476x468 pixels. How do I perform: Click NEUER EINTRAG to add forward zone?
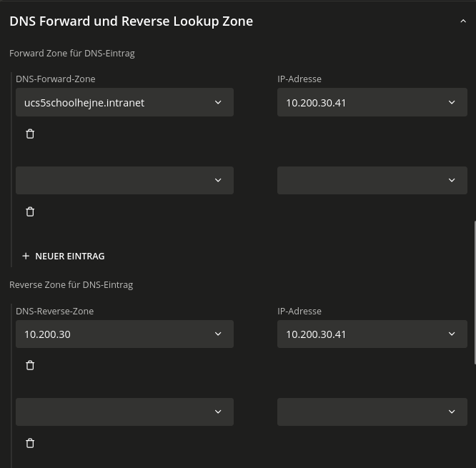(x=64, y=256)
